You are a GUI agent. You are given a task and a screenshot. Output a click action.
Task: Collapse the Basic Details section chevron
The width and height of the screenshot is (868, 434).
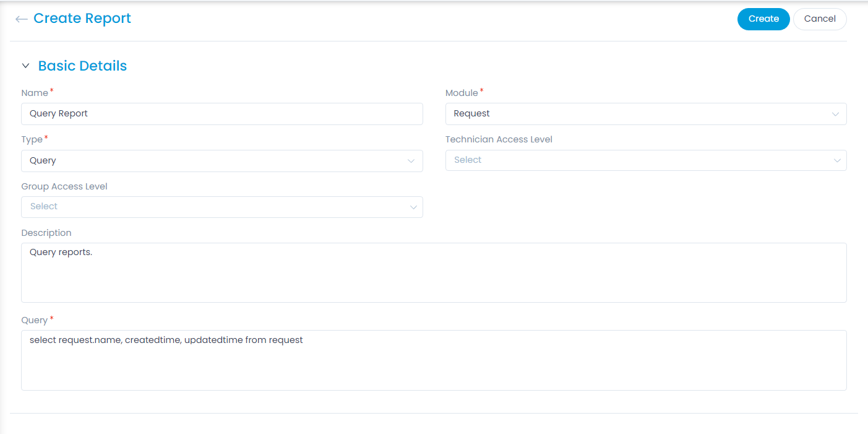click(25, 66)
